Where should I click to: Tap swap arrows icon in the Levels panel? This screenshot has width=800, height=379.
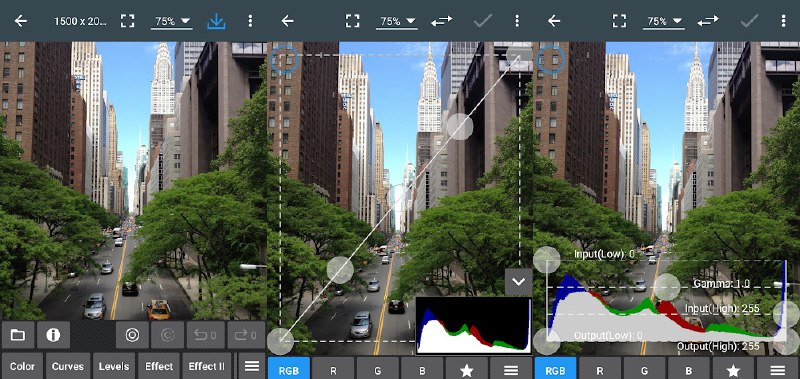(x=708, y=21)
